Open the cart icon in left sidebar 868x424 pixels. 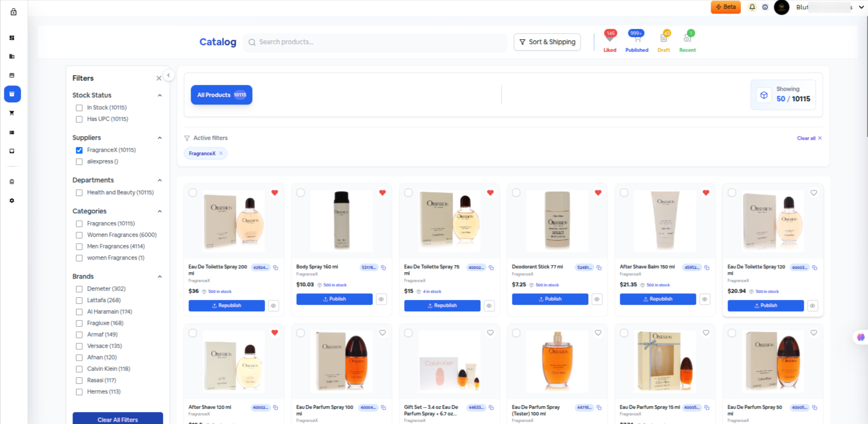12,113
